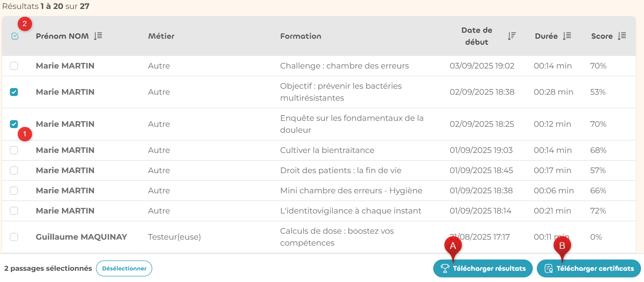Screen dimensions: 644x282
Task: Click certificate icon on Télécharger certificats
Action: tap(548, 268)
